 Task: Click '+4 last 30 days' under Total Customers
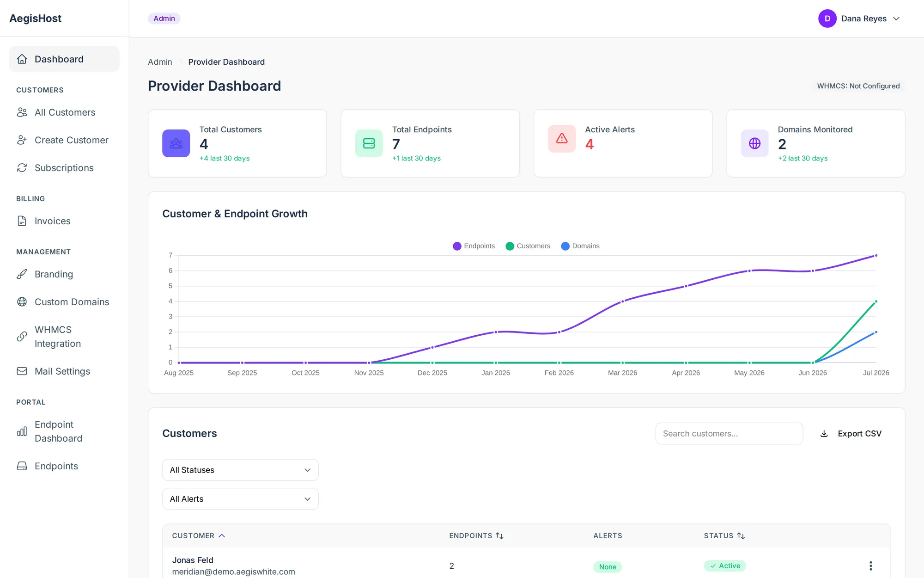[x=225, y=159]
